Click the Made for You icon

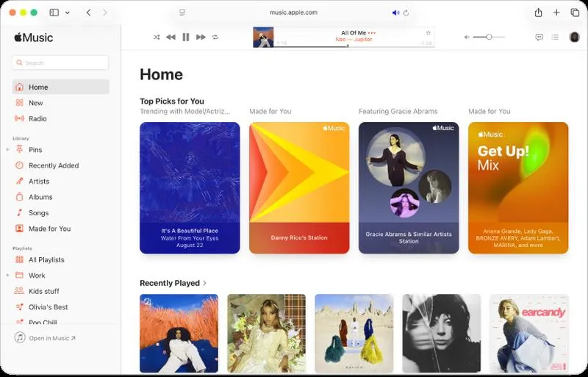tap(20, 229)
